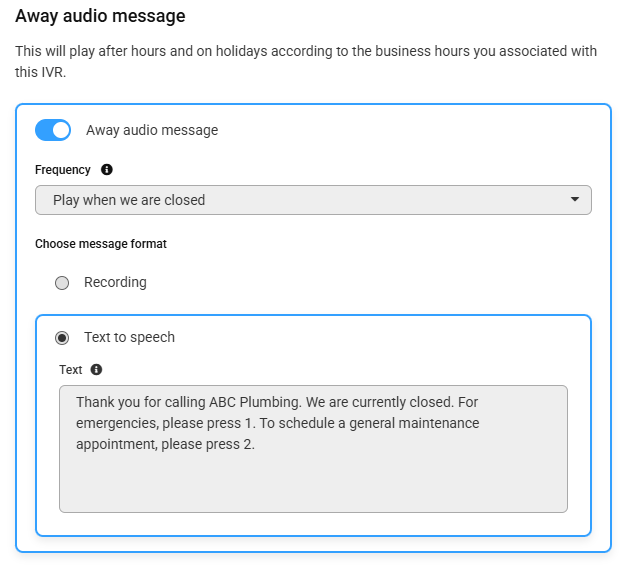Toggle the Away audio message switch
Image resolution: width=622 pixels, height=569 pixels.
[53, 130]
